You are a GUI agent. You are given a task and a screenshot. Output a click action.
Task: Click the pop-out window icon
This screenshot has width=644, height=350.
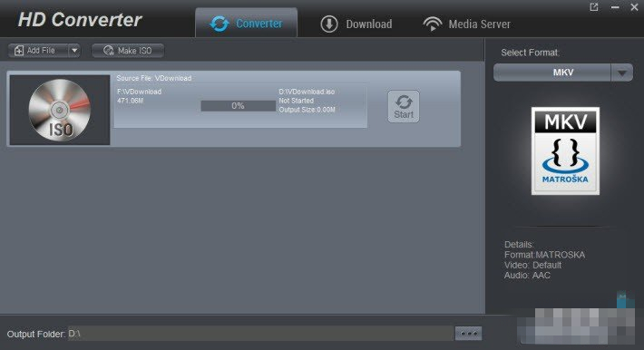tap(594, 7)
